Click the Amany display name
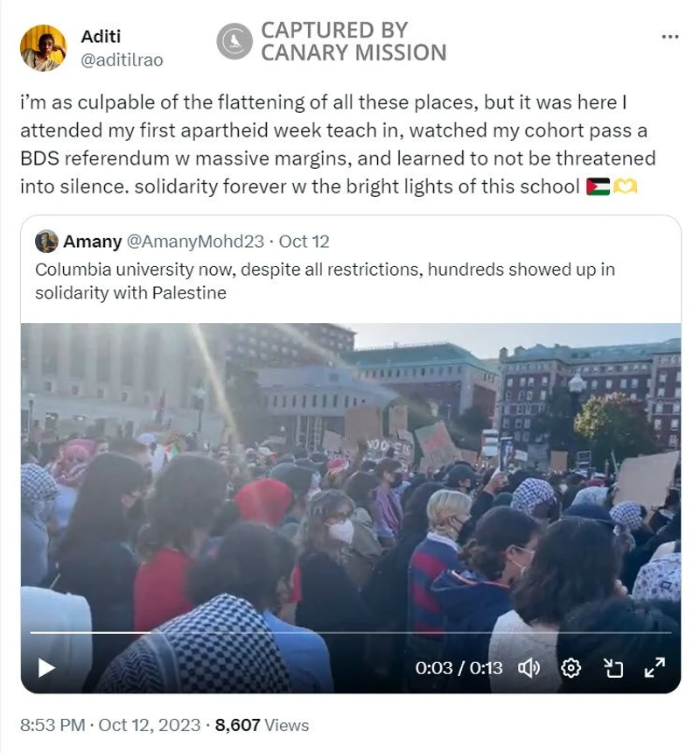700x753 pixels. (x=92, y=242)
